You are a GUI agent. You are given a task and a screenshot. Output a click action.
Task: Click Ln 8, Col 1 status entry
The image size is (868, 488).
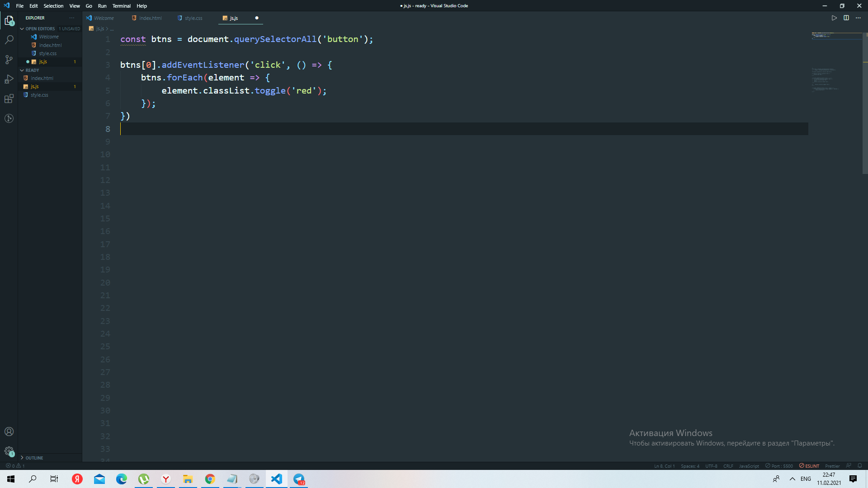pos(664,466)
